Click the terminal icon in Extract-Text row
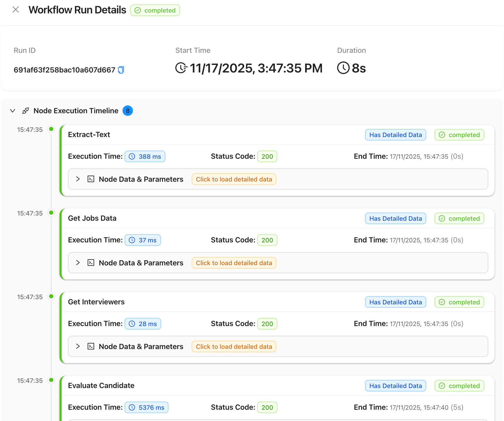Screen dimensions: 504x421 point(91,179)
